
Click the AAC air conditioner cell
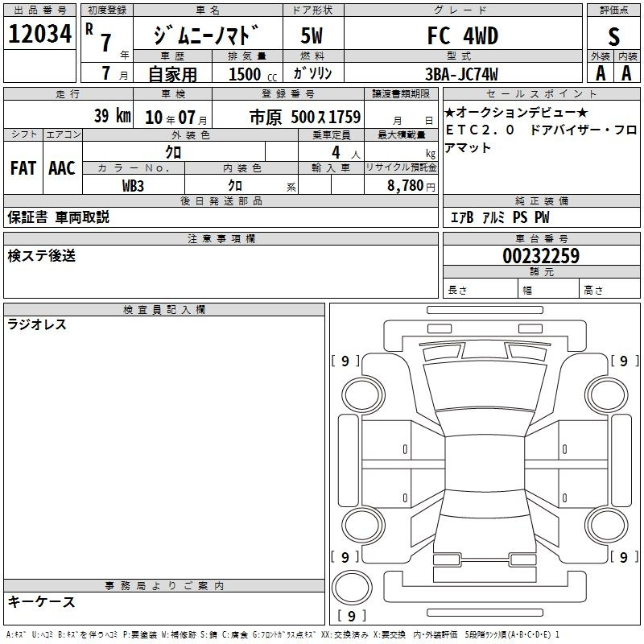pyautogui.click(x=61, y=167)
